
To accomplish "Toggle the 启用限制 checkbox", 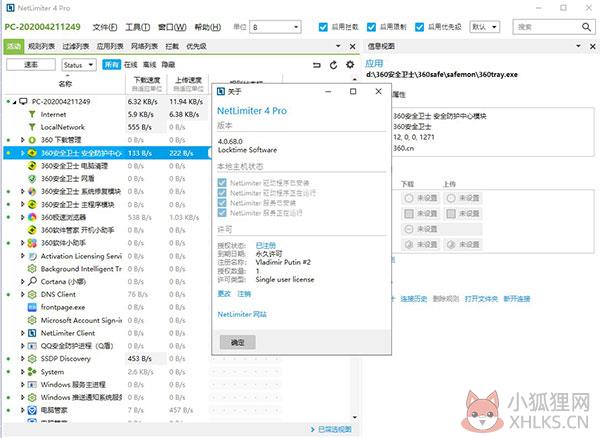I will (x=371, y=27).
